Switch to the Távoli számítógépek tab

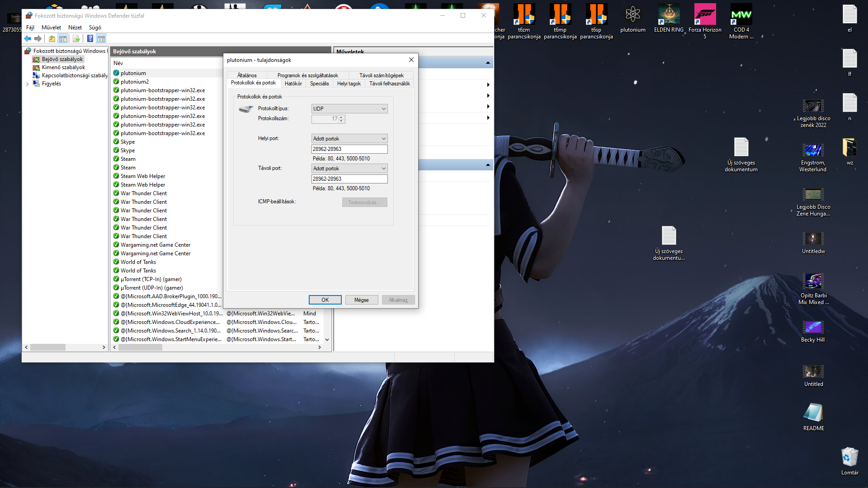(x=381, y=75)
